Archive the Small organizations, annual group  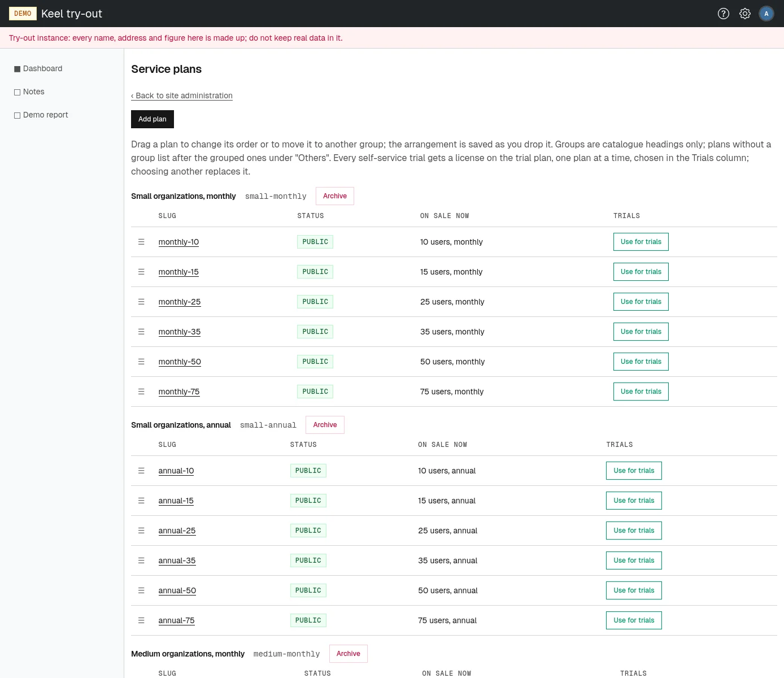tap(325, 425)
